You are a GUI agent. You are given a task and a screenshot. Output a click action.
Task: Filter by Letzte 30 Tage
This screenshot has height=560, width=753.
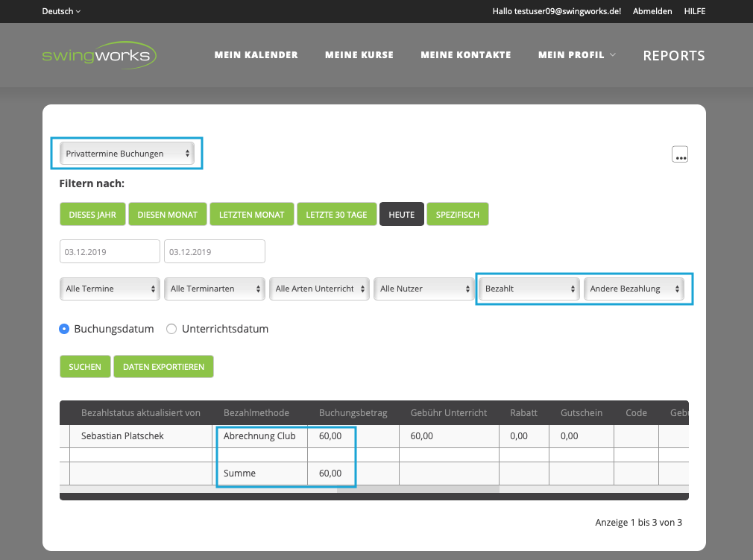336,215
